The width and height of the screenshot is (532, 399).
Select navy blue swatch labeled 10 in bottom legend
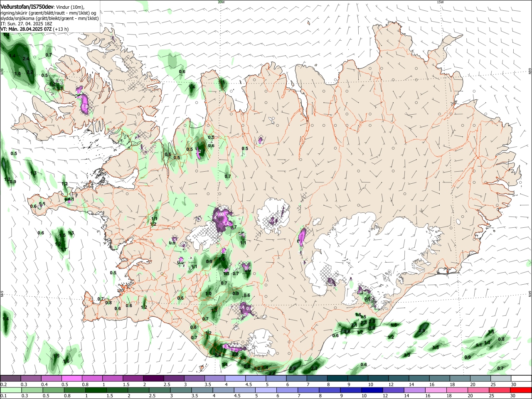[371, 390]
